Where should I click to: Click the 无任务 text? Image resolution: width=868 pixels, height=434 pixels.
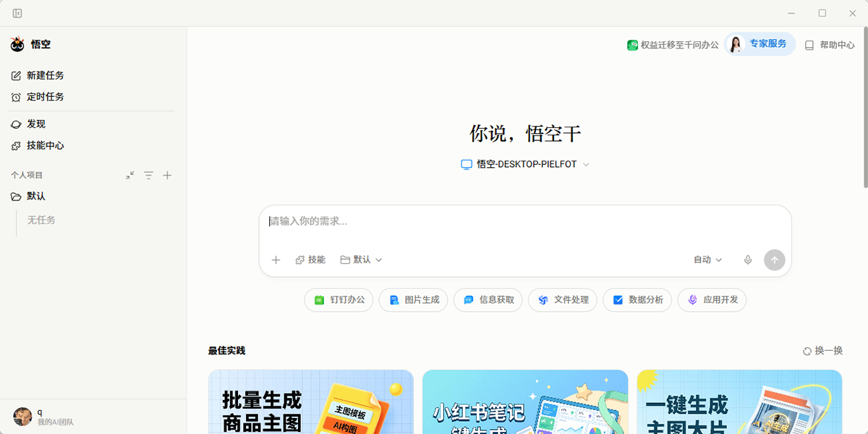coord(41,220)
